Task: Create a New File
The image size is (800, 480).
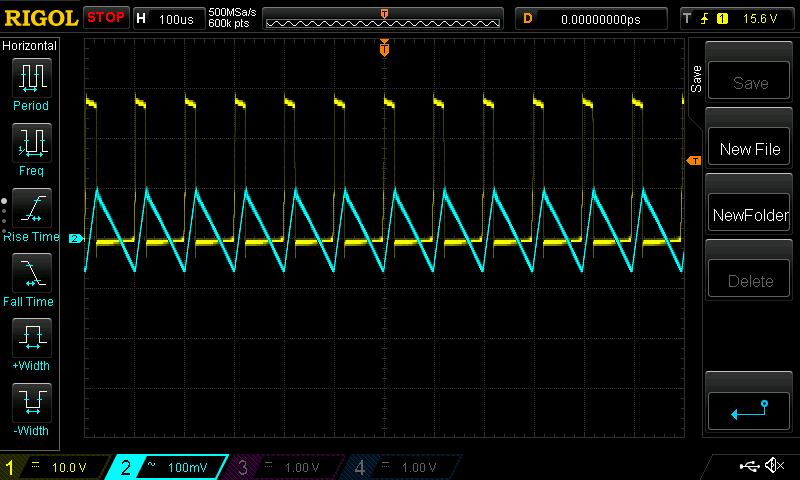Action: [749, 147]
